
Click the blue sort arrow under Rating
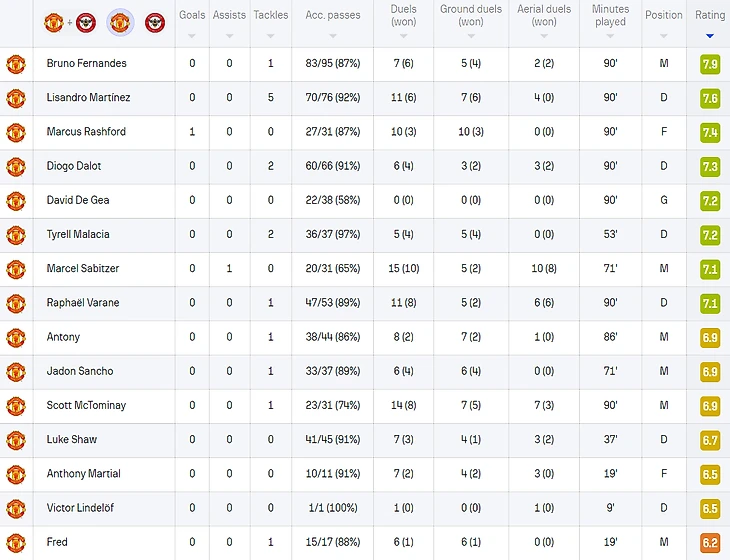[710, 36]
